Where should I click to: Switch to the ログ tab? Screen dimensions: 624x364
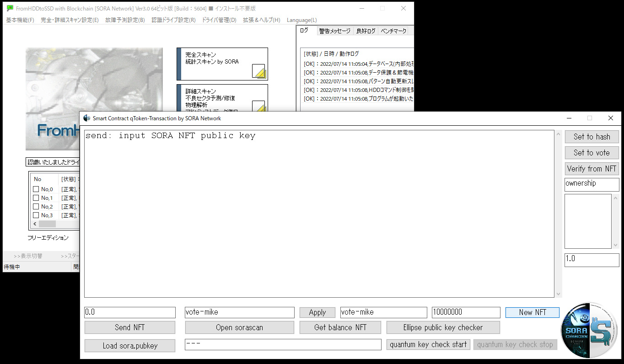click(306, 30)
